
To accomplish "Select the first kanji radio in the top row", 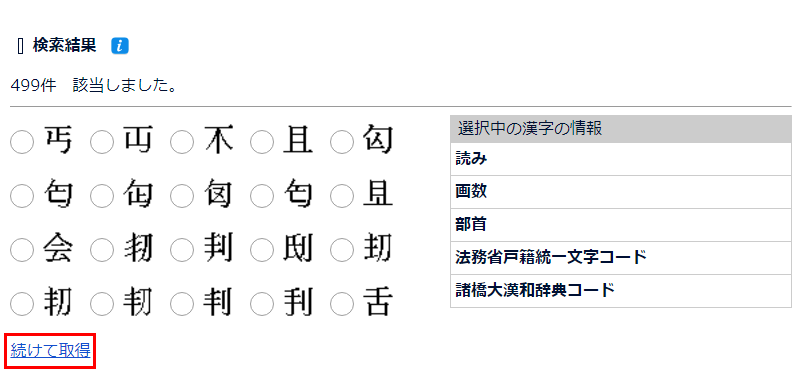I will pyautogui.click(x=22, y=142).
